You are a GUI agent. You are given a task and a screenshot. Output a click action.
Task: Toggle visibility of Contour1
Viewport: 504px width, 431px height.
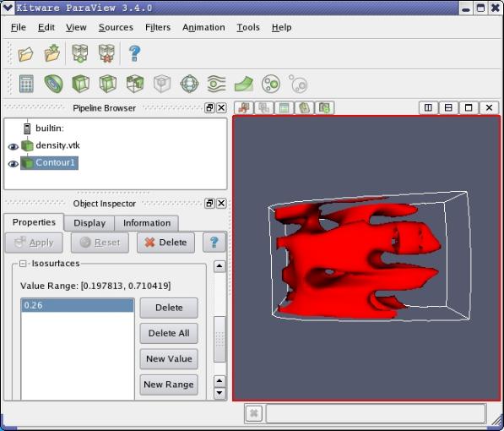[14, 164]
